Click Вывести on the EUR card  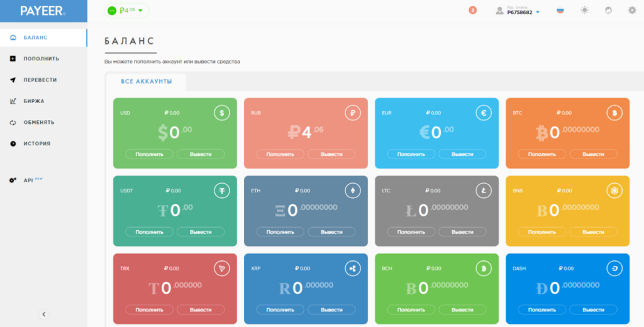[462, 155]
